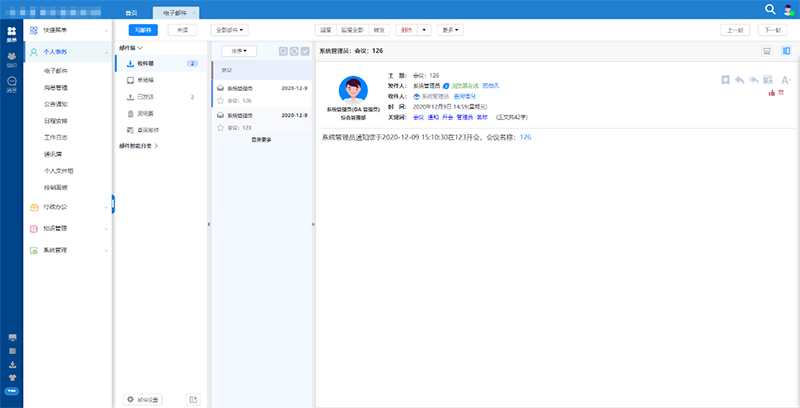The image size is (800, 408).
Task: Click the theme shirt icon in the left sidebar
Action: tap(12, 377)
